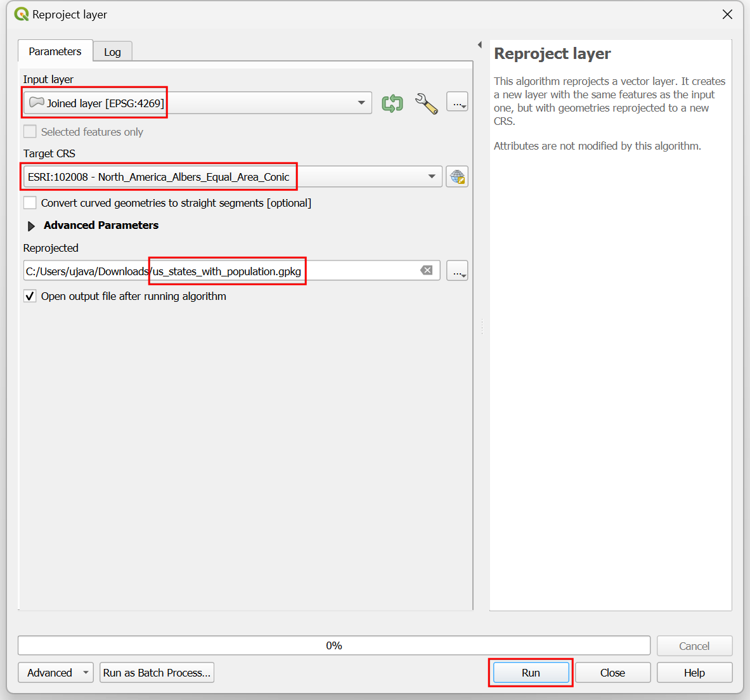Image resolution: width=750 pixels, height=700 pixels.
Task: Switch to the Log tab
Action: click(112, 52)
